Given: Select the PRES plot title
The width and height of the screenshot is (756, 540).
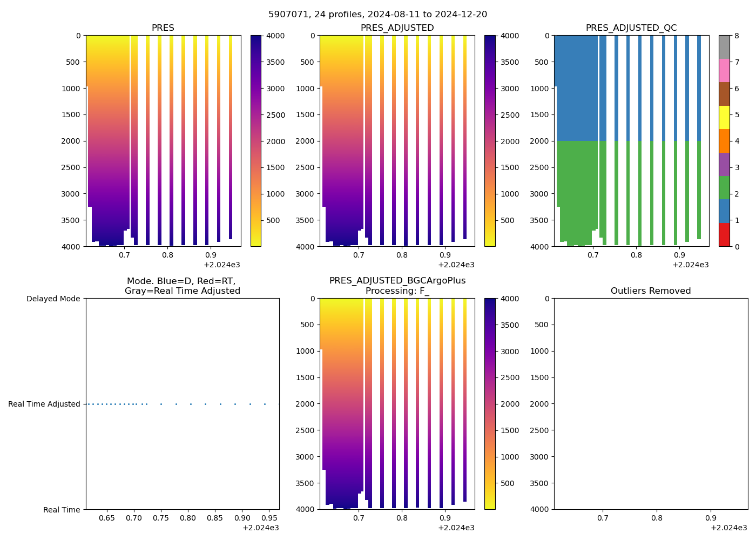Looking at the screenshot, I should (x=163, y=28).
